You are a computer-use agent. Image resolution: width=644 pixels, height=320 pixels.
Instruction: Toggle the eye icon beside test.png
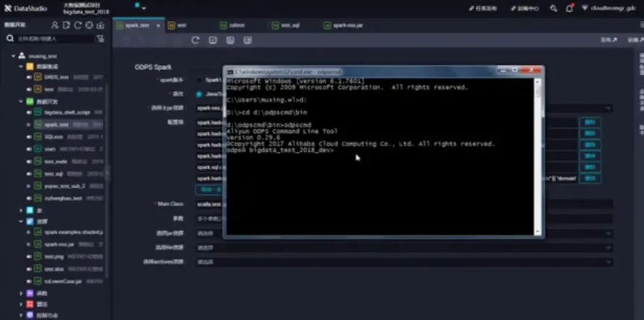click(x=29, y=257)
